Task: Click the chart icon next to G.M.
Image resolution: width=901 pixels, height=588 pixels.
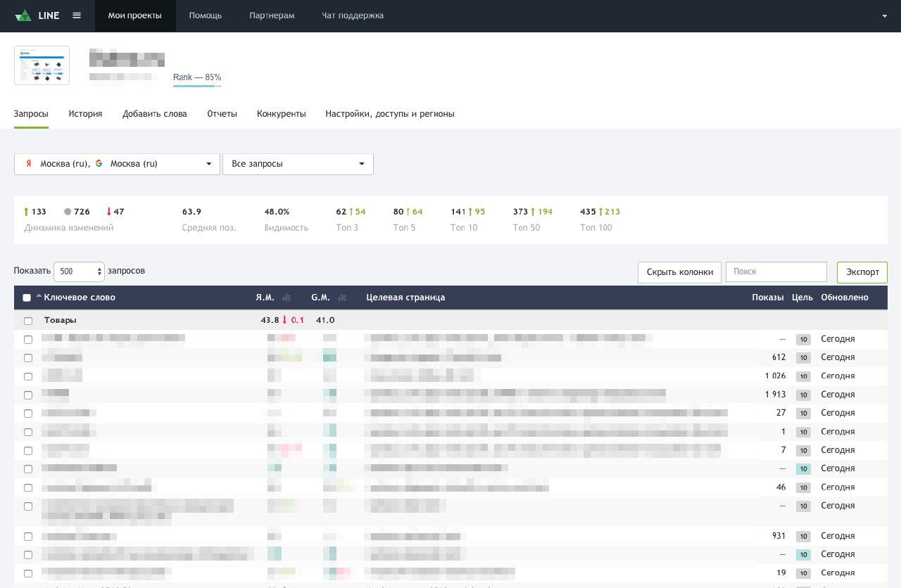Action: point(342,298)
